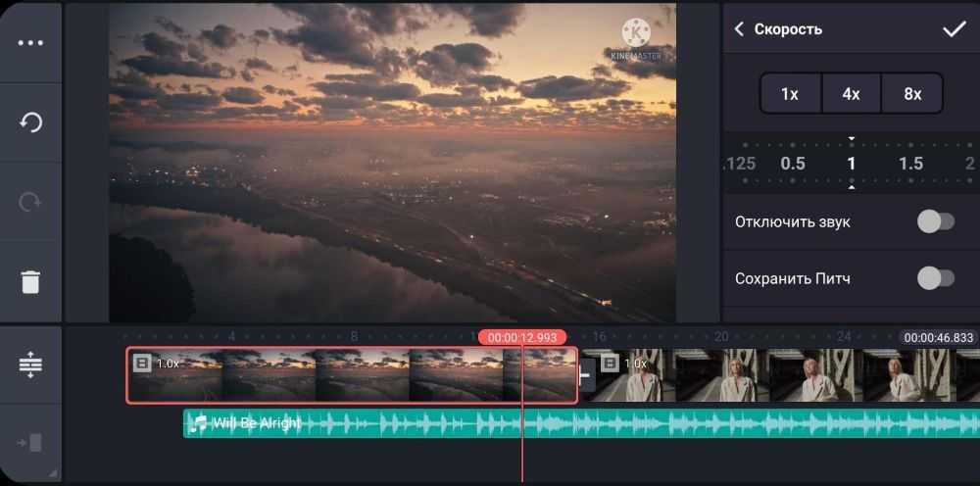Tap the 00:00:12.993 playhead time marker
This screenshot has width=980, height=486.
[x=522, y=337]
